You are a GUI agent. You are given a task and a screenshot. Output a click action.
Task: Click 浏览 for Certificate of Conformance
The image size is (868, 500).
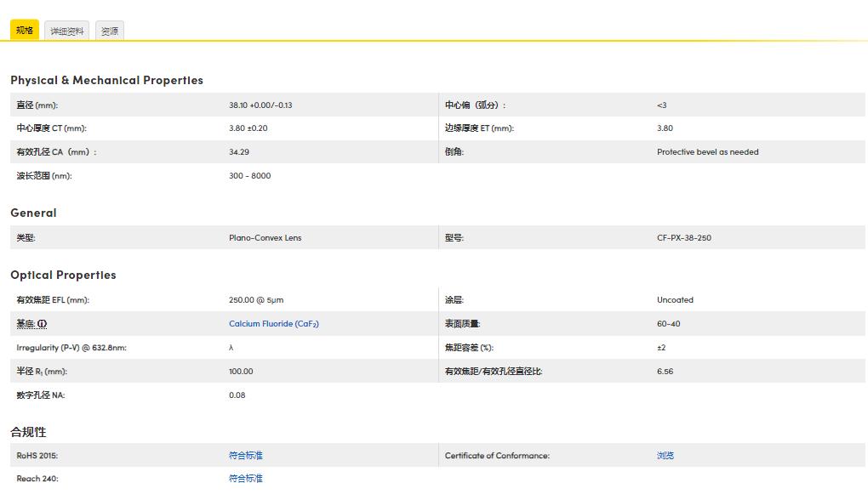click(665, 456)
